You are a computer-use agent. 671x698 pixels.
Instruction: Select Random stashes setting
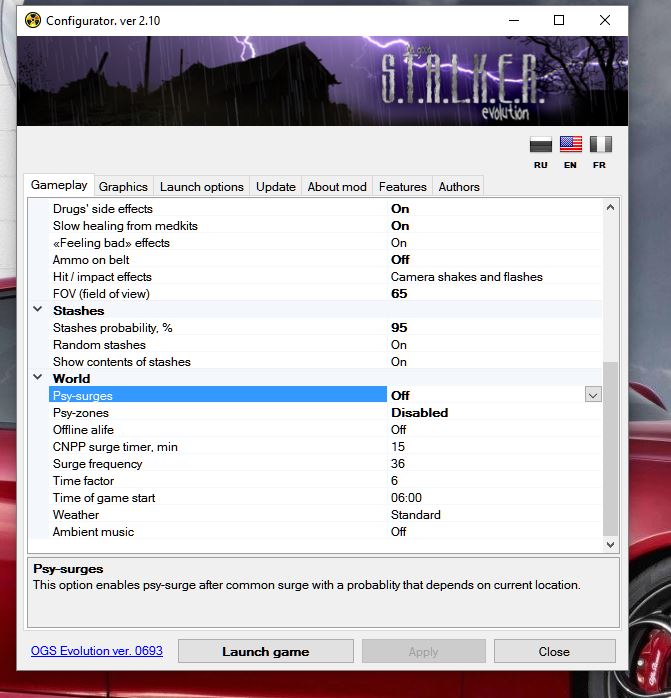tap(325, 345)
